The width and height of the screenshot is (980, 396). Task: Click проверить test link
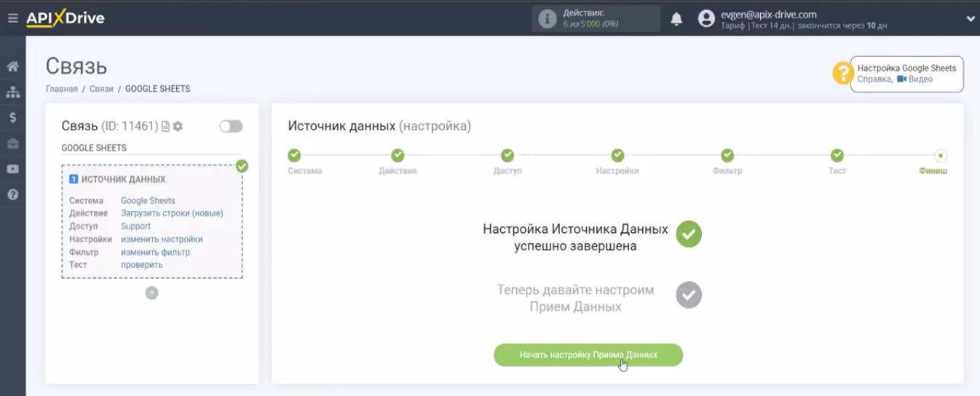point(142,265)
